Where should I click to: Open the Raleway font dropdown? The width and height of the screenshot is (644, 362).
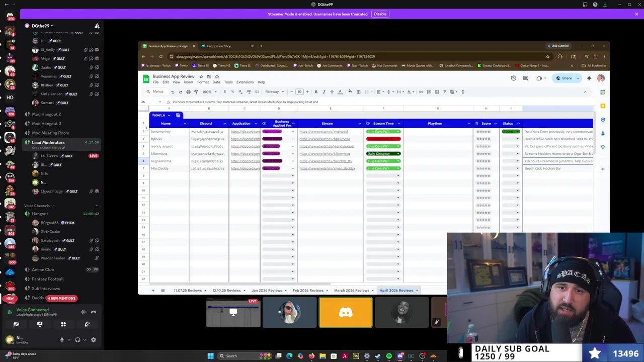pyautogui.click(x=274, y=92)
